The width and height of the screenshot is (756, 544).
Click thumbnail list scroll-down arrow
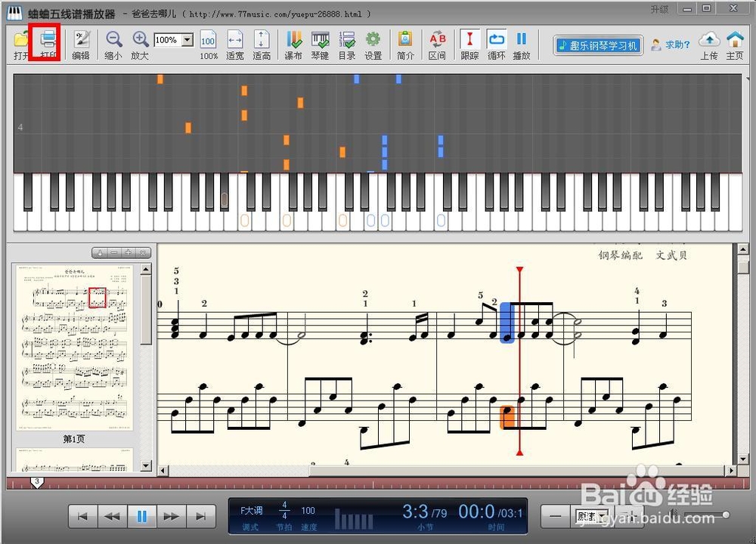(146, 465)
